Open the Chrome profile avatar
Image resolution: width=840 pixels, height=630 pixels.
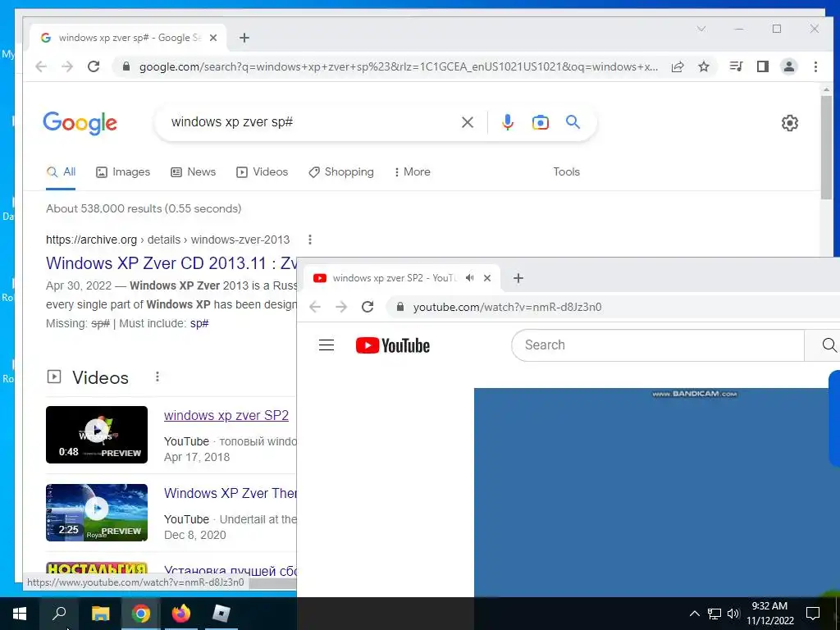click(x=789, y=66)
